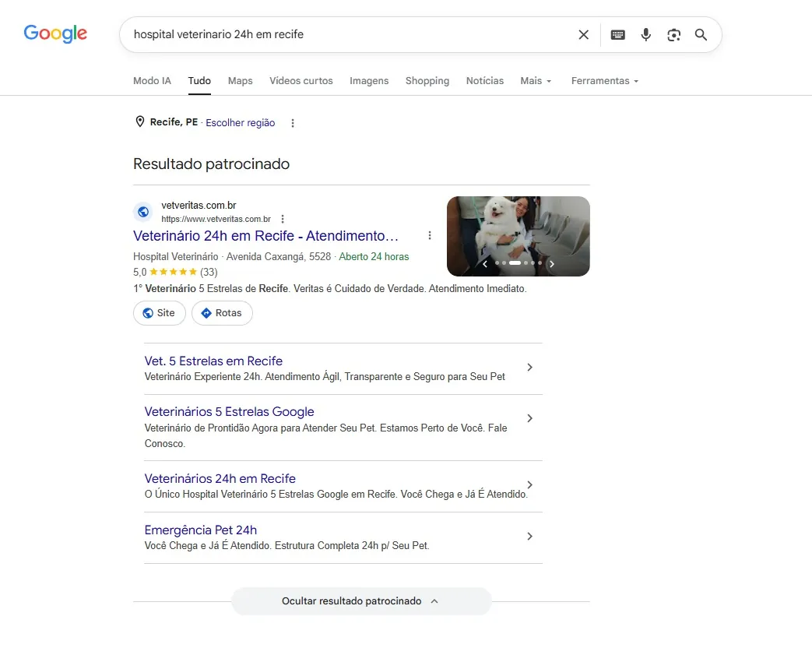Open the Imagens tab
The height and width of the screenshot is (648, 812).
369,81
